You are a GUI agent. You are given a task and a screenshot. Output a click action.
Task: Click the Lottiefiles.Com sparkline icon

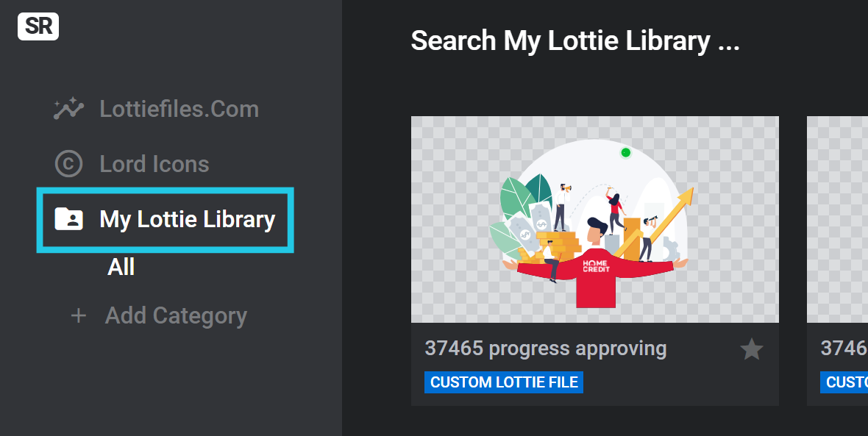tap(68, 109)
